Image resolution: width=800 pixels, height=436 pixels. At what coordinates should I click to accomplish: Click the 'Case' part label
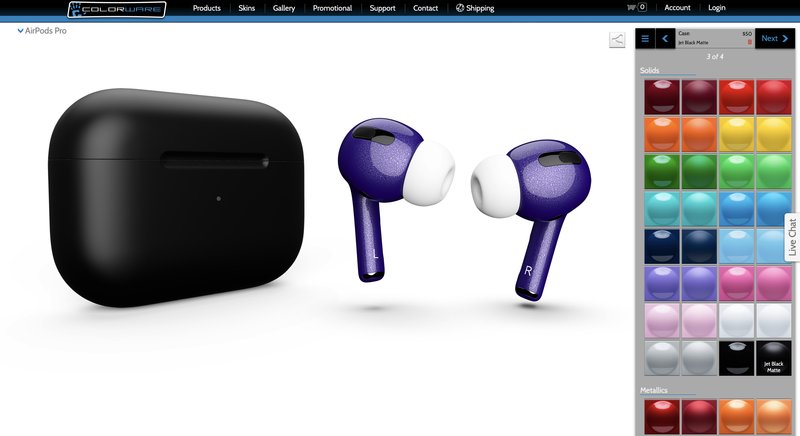(684, 33)
